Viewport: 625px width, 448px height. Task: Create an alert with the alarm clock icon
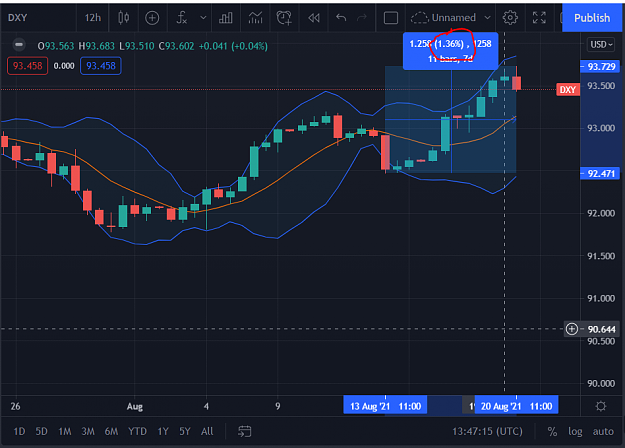[x=284, y=18]
